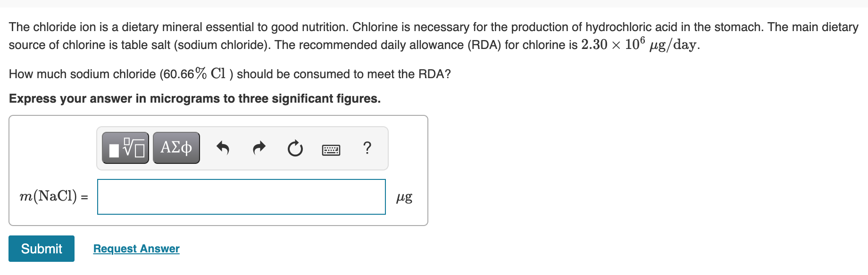This screenshot has width=868, height=275.
Task: Select the square root template button
Action: click(x=125, y=147)
